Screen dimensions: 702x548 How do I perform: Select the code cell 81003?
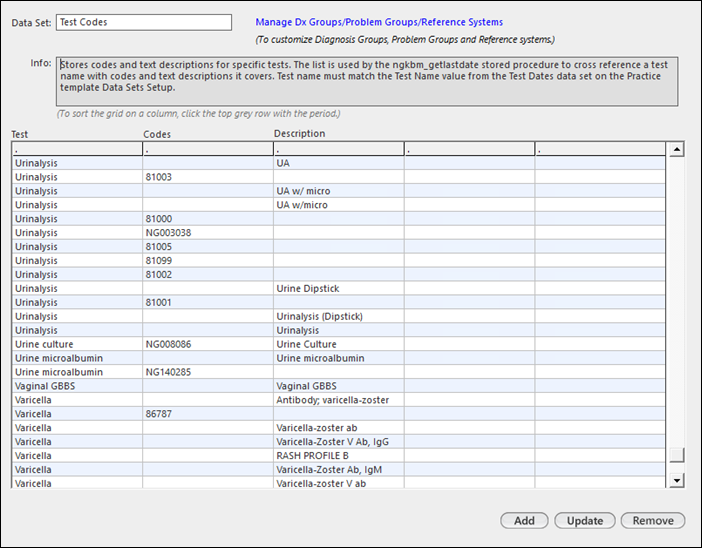208,177
